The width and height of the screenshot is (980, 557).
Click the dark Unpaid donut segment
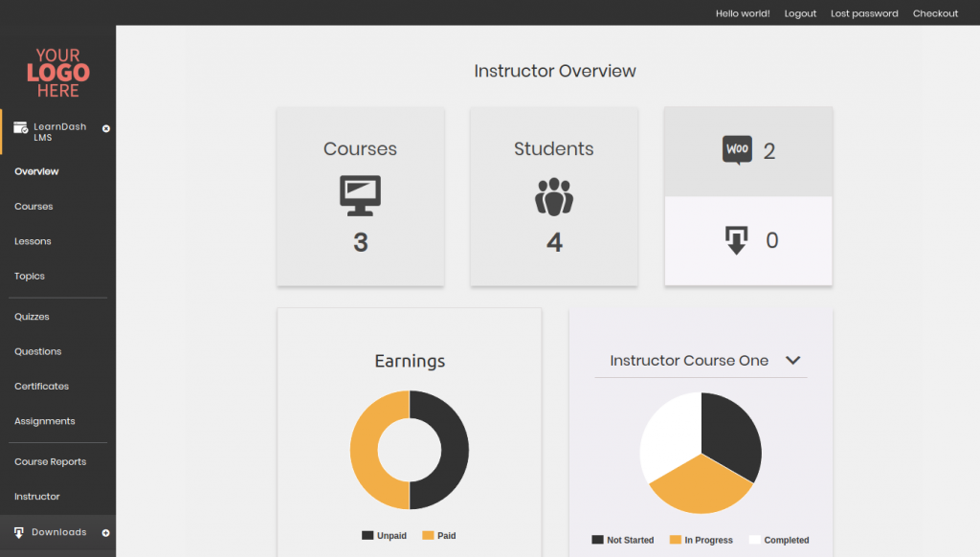tap(455, 450)
